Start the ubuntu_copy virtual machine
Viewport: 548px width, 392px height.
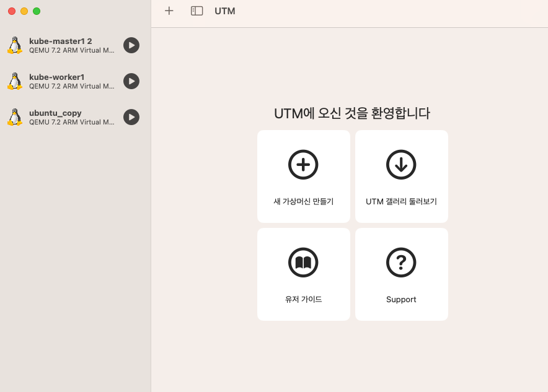[131, 117]
